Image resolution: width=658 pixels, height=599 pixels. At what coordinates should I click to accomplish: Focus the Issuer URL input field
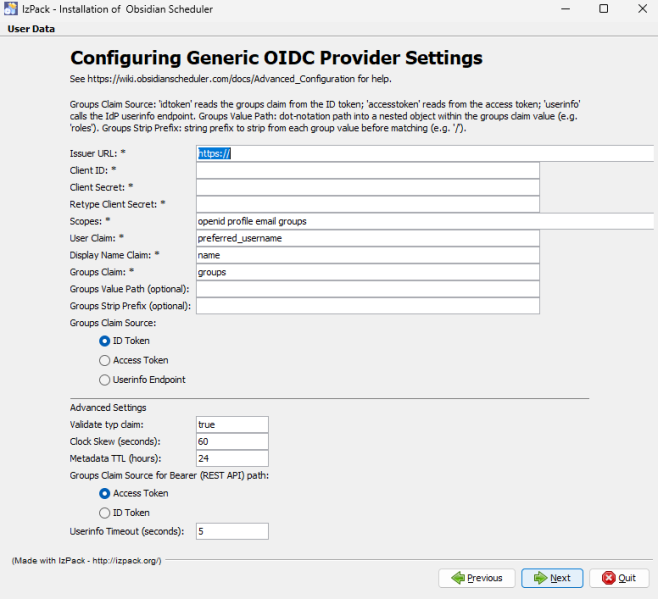pyautogui.click(x=425, y=154)
